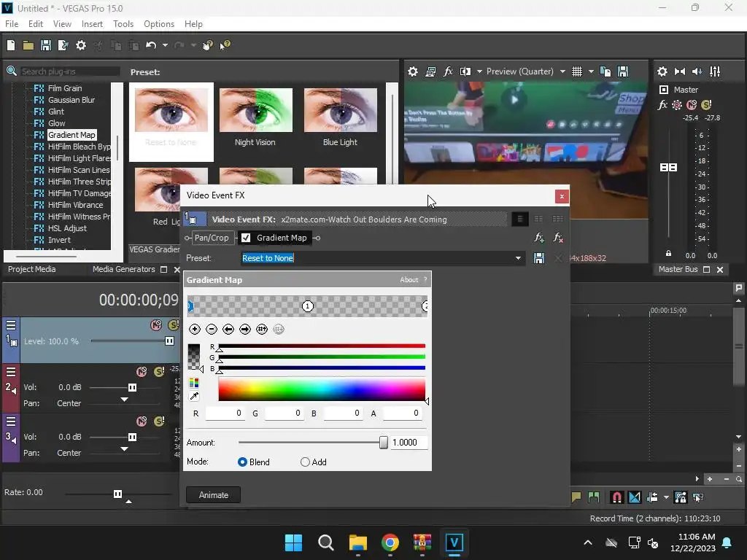
Task: Open the File menu
Action: point(12,24)
